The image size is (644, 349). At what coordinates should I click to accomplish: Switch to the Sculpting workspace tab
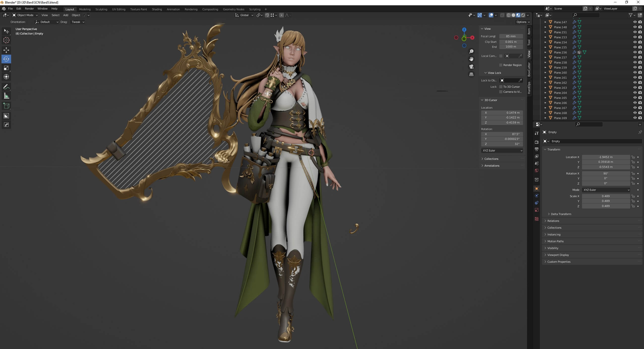pos(101,9)
